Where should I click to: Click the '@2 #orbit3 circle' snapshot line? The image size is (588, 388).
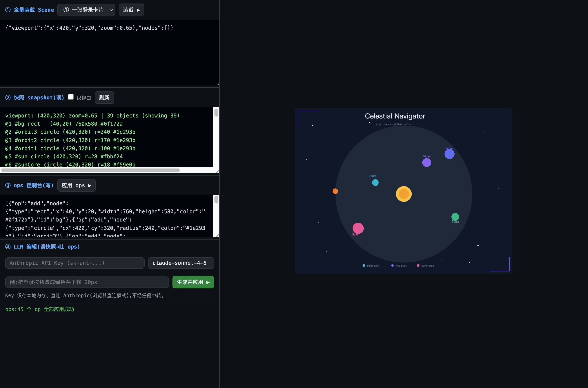point(70,132)
